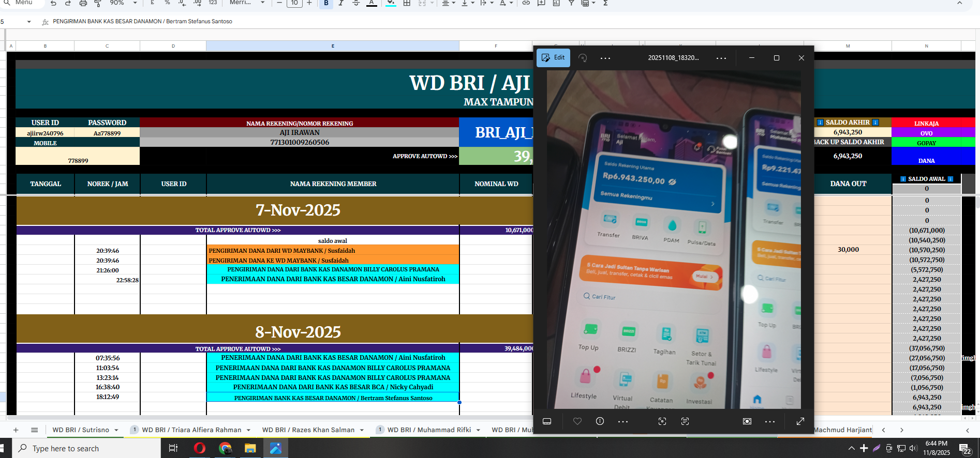980x458 pixels.
Task: Click the Insert chart icon
Action: (x=556, y=3)
